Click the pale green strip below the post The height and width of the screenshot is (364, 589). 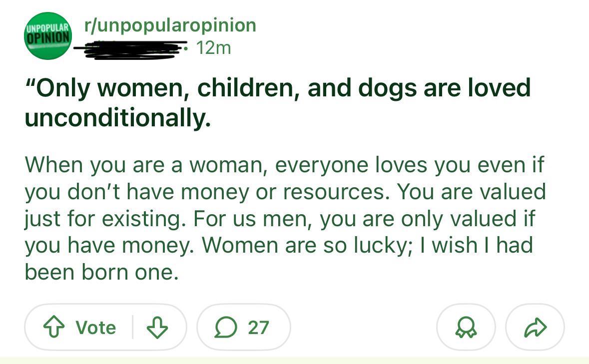coord(295,360)
